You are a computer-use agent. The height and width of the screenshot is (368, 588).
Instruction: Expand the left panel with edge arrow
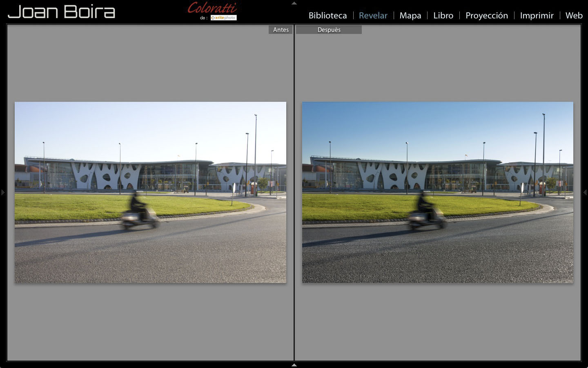click(2, 192)
